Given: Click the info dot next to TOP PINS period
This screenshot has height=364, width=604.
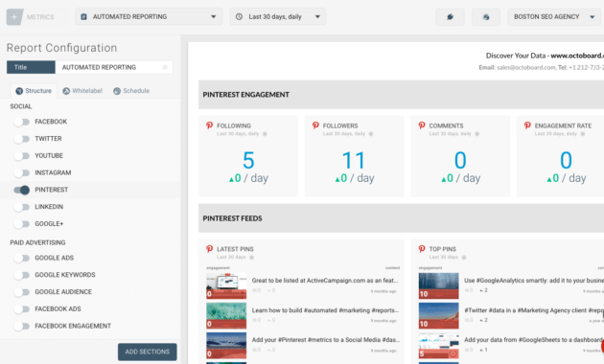Looking at the screenshot, I should coord(464,258).
